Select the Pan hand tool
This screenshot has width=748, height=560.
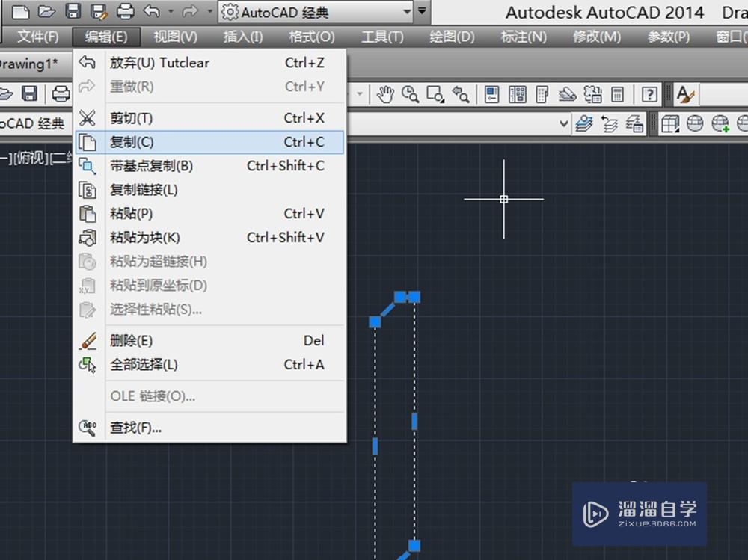pyautogui.click(x=385, y=94)
